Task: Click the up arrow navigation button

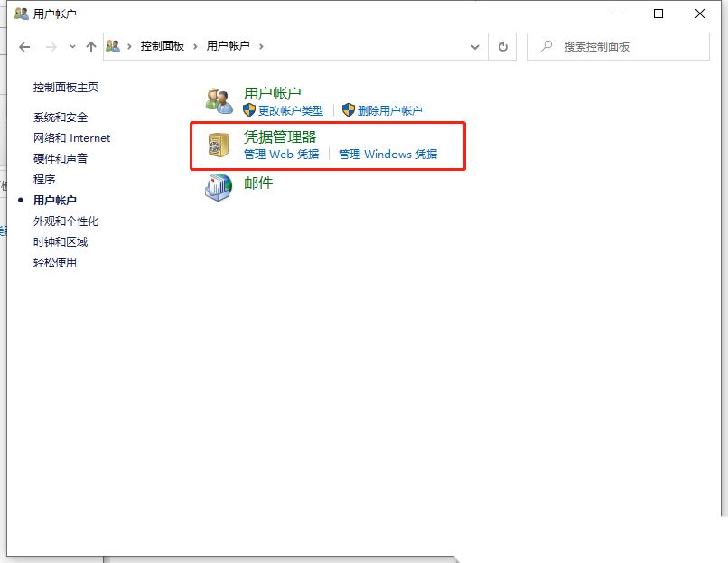Action: (90, 46)
